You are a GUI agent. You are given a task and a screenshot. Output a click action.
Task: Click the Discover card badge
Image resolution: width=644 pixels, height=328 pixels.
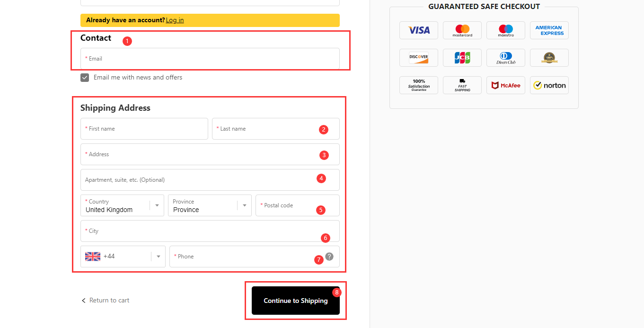pos(418,58)
